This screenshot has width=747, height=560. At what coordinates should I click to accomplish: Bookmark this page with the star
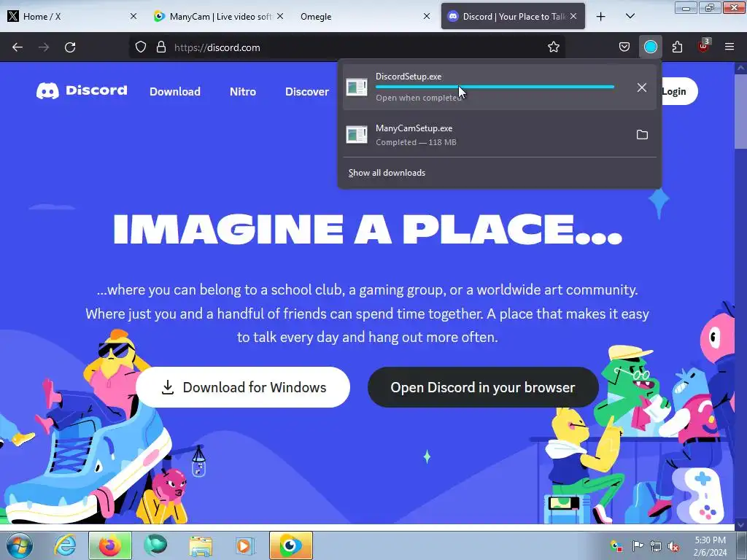[553, 47]
